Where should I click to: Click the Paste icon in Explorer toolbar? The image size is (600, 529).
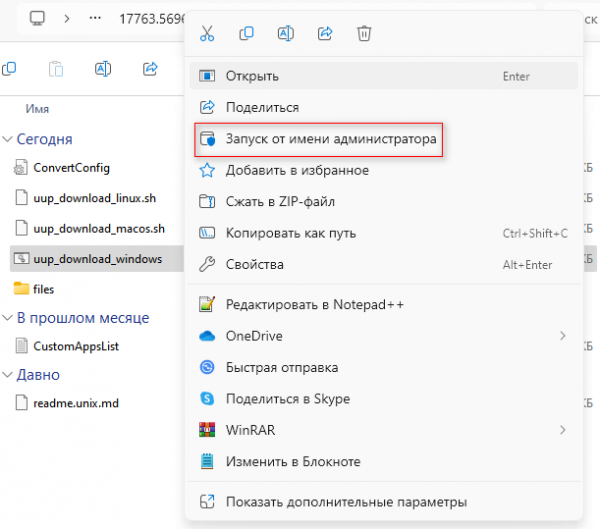point(56,69)
